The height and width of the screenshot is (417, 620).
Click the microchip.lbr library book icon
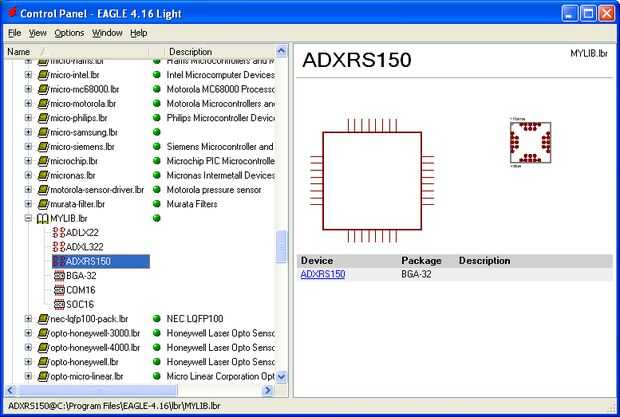click(x=43, y=161)
